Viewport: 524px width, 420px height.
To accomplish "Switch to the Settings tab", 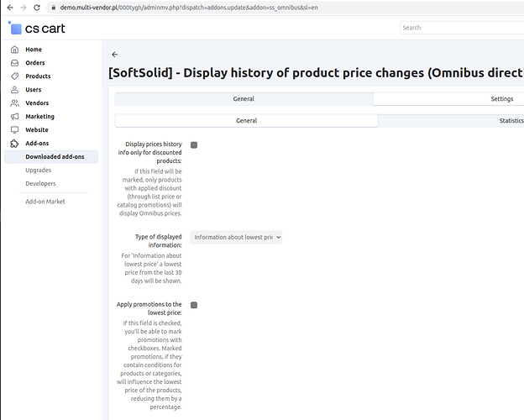I will (501, 99).
